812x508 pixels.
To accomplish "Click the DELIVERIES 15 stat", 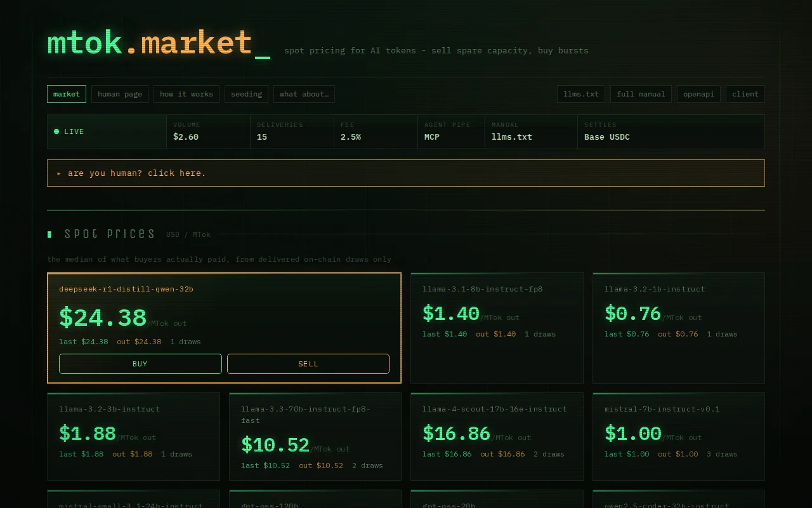I will click(292, 131).
